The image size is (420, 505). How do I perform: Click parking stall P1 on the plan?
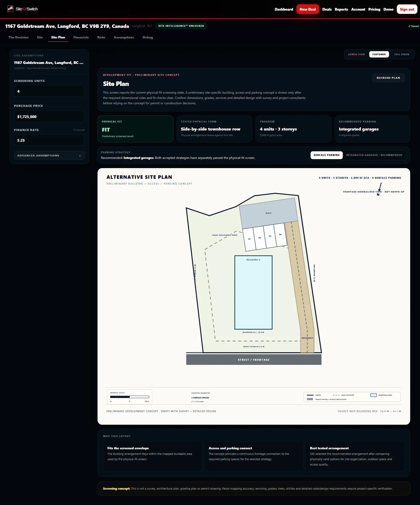[x=250, y=239]
